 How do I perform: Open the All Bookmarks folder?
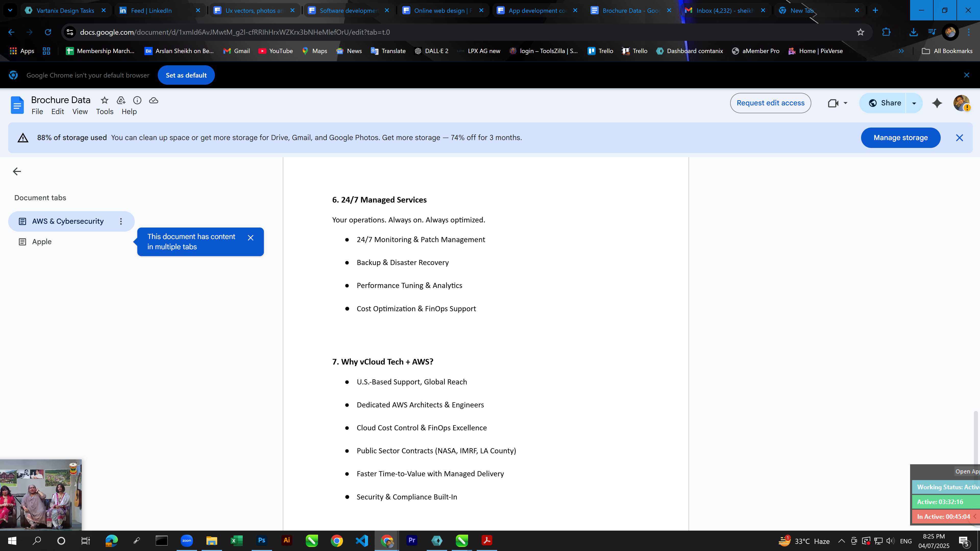[947, 51]
